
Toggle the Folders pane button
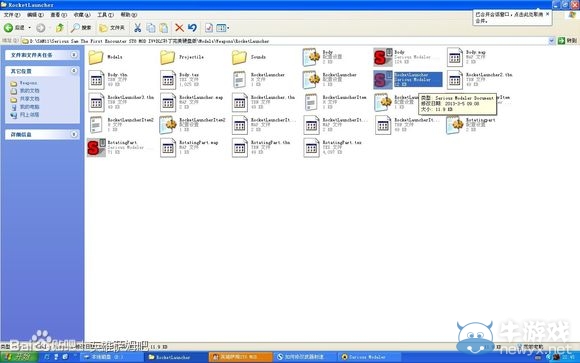[x=112, y=28]
